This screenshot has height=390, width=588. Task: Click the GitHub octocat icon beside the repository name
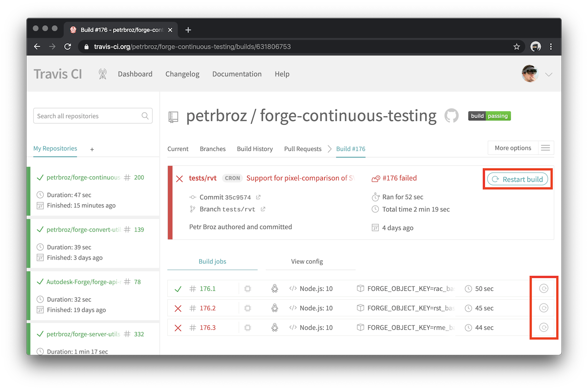tap(452, 116)
